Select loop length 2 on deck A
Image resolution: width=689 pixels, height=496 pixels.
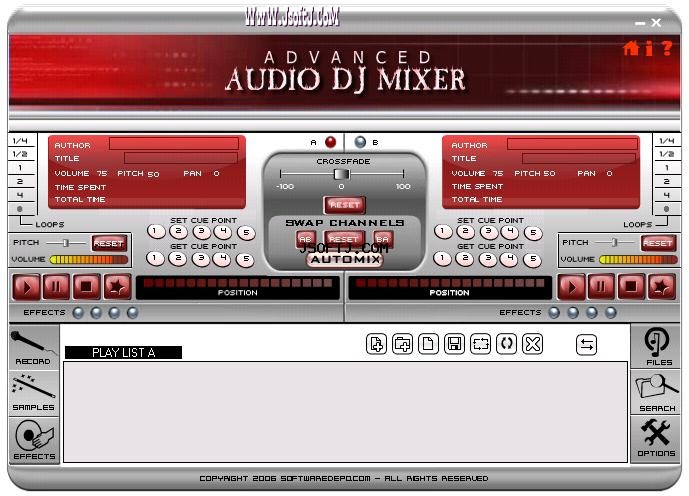(20, 181)
